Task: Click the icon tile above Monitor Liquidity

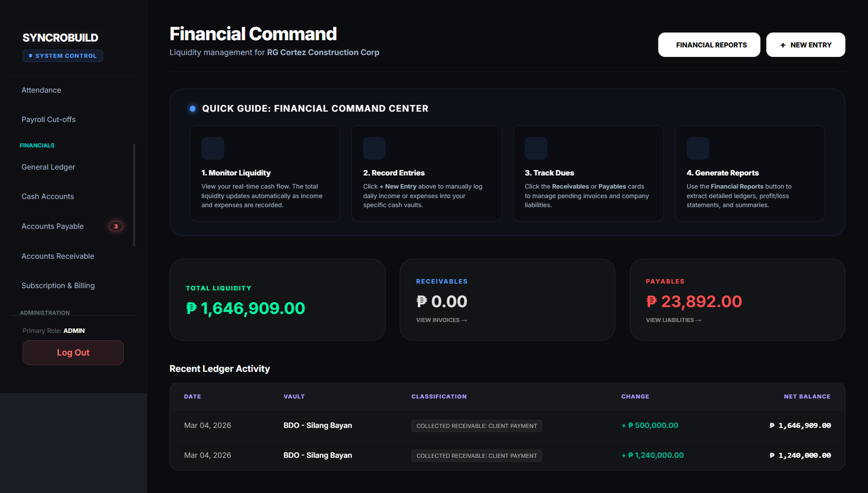Action: (213, 148)
